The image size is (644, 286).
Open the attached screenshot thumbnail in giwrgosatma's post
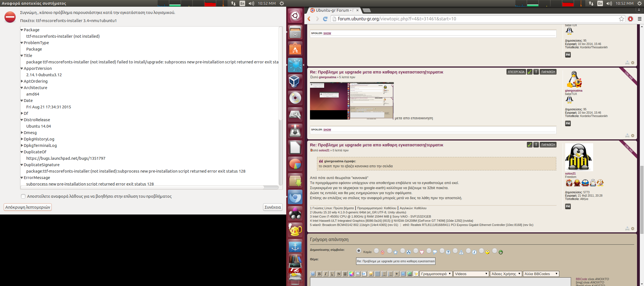click(352, 101)
